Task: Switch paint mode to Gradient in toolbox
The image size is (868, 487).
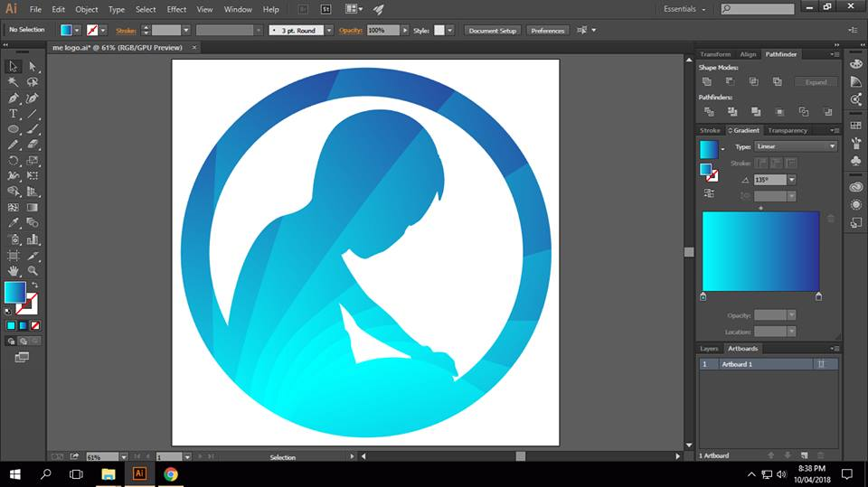Action: point(24,325)
